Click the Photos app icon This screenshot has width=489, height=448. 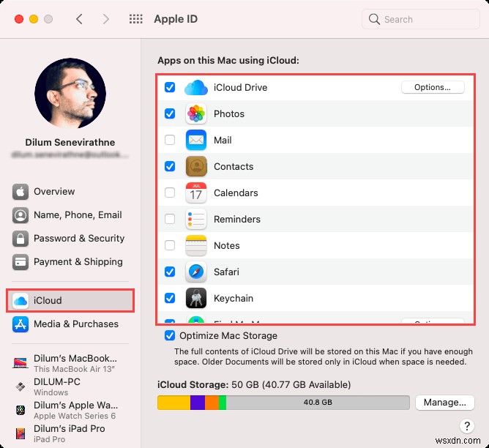[x=196, y=113]
